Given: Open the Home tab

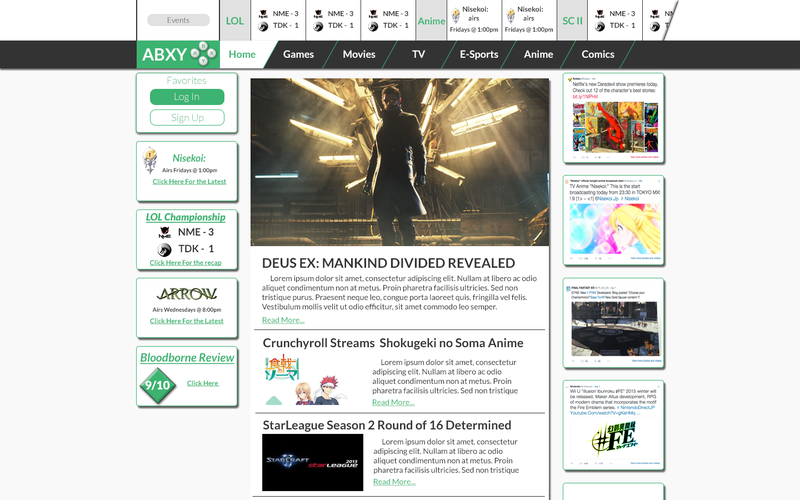Looking at the screenshot, I should (242, 54).
